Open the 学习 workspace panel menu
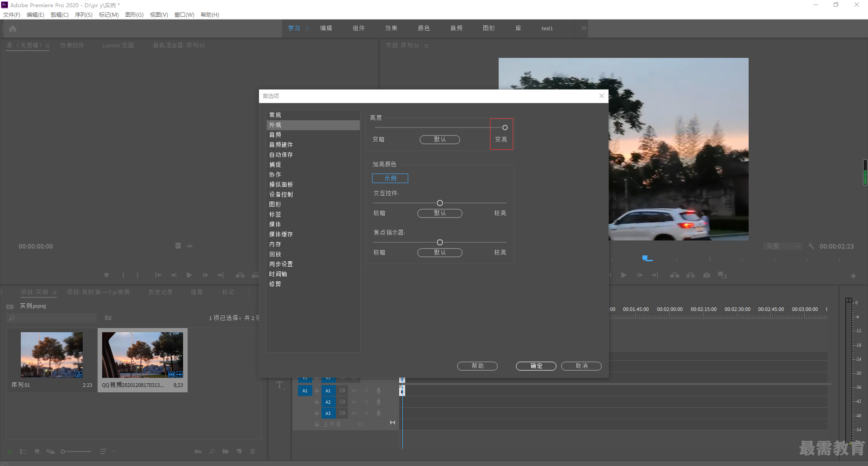The image size is (868, 466). click(307, 28)
